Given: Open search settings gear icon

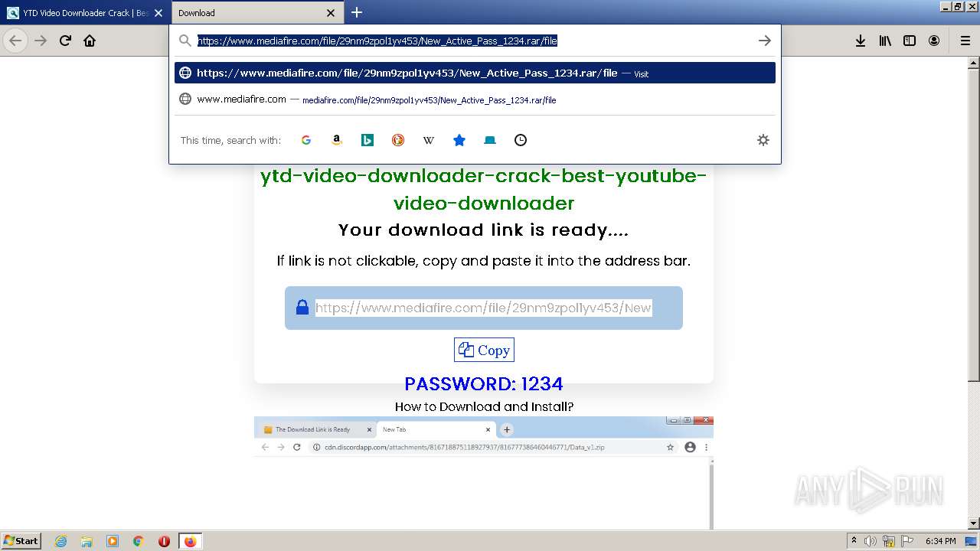Looking at the screenshot, I should (x=763, y=140).
